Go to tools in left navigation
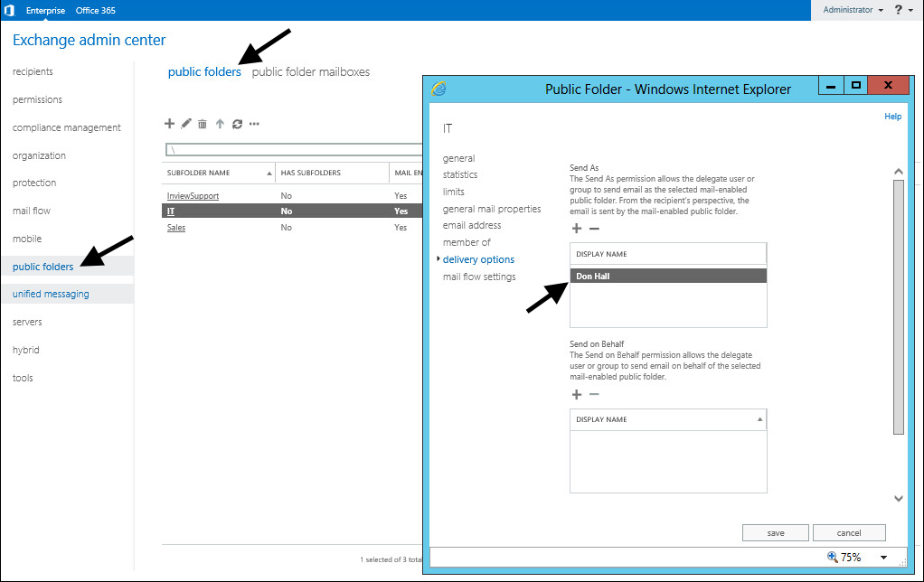Viewport: 924px width, 582px height. point(23,378)
